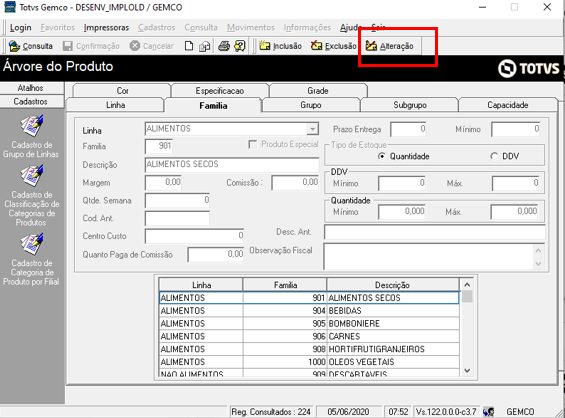Click the Familia code field
This screenshot has width=565, height=418.
159,146
